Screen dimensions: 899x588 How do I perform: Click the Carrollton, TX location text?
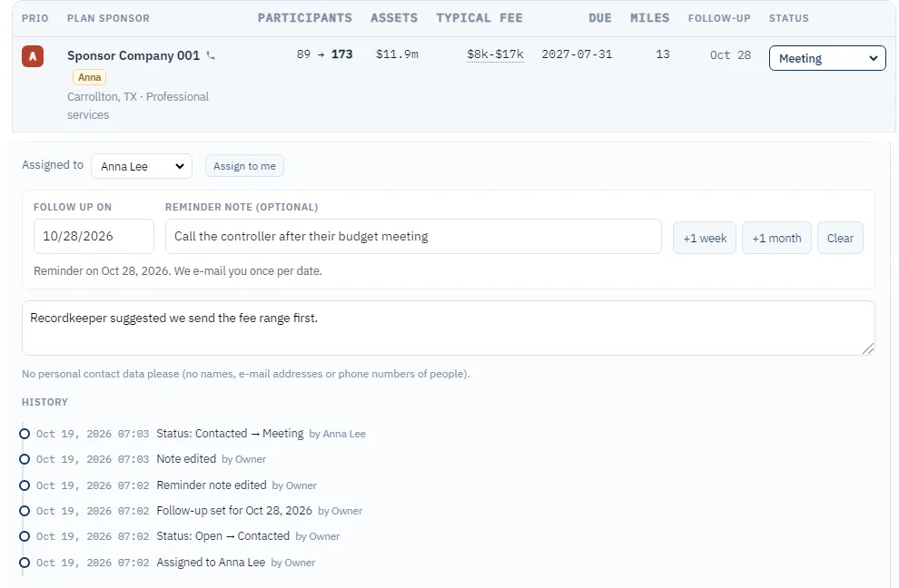coord(102,97)
